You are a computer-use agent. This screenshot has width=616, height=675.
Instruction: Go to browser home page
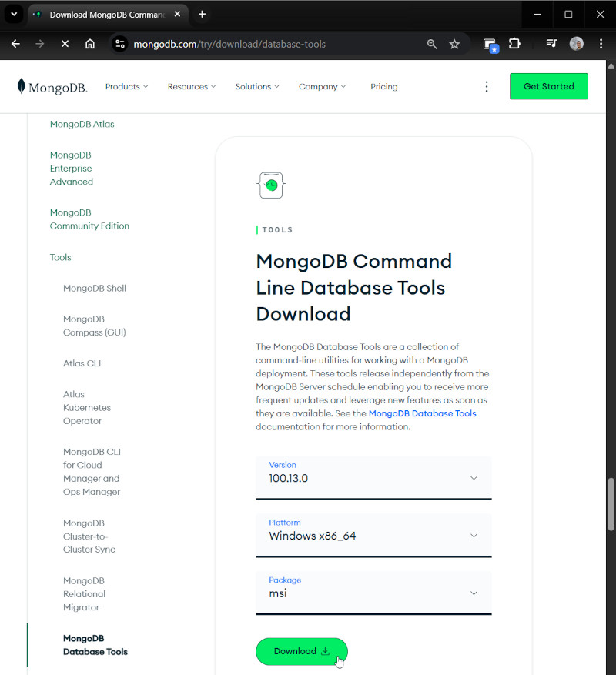tap(90, 44)
